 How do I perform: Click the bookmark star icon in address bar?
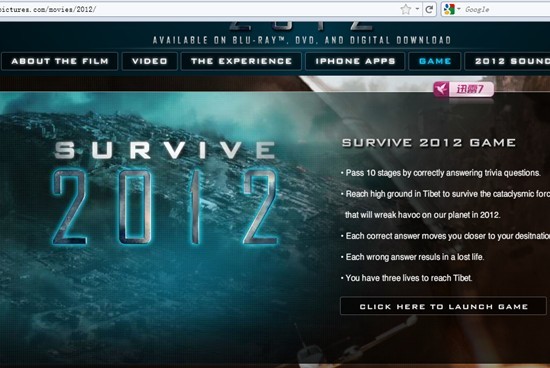coord(405,9)
